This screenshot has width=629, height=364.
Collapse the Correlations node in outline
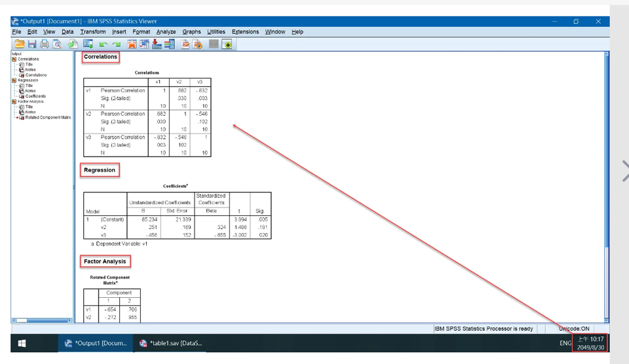pos(14,59)
